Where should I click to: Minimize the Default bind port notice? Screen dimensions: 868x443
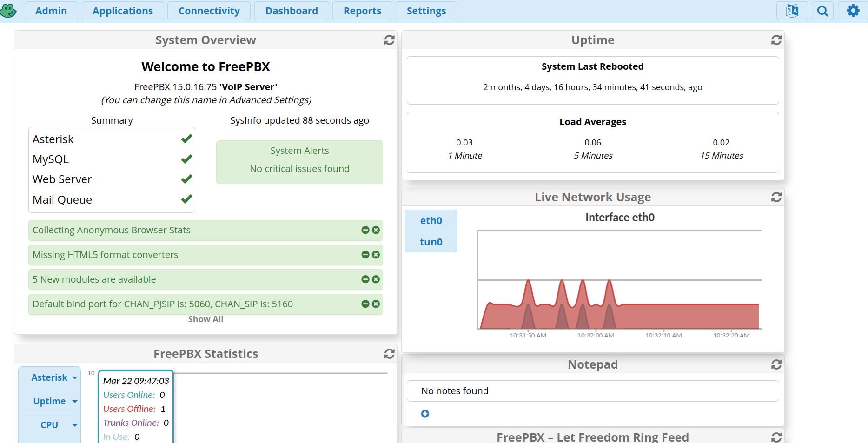(x=365, y=304)
